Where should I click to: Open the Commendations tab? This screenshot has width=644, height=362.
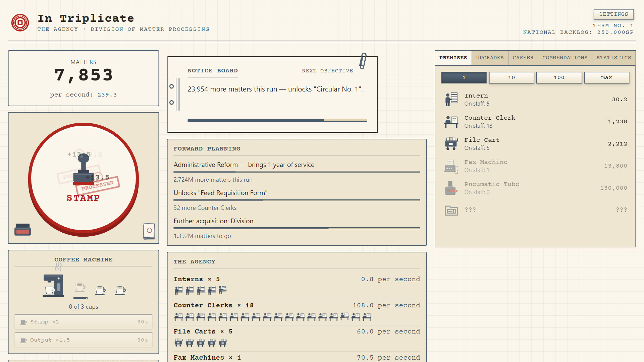click(565, 58)
